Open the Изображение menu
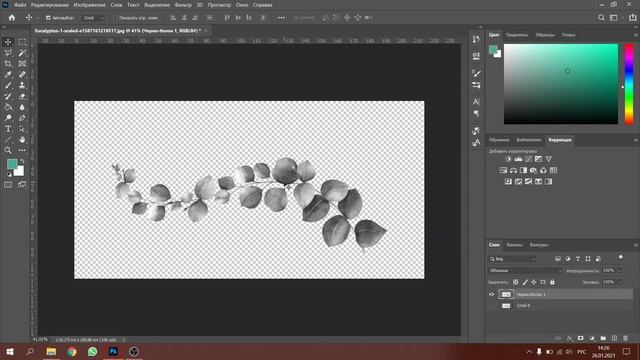Viewport: 640px width, 360px height. click(x=89, y=5)
